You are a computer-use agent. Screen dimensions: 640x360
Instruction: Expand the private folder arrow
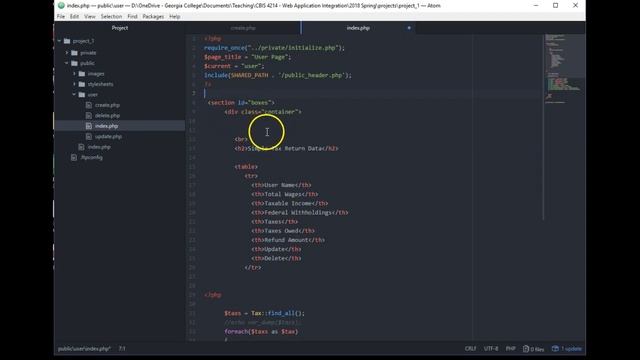(x=67, y=53)
